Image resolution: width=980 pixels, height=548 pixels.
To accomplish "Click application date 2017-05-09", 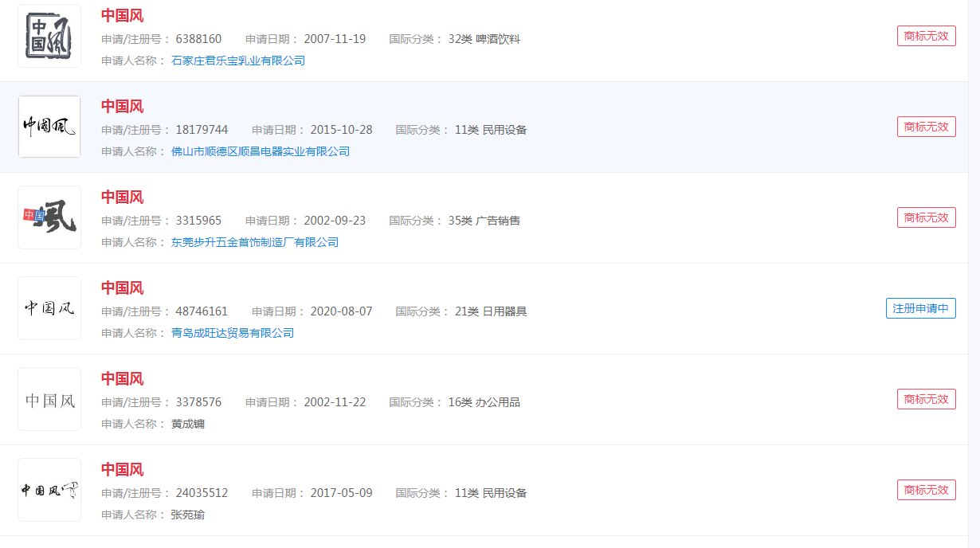I will pyautogui.click(x=341, y=493).
